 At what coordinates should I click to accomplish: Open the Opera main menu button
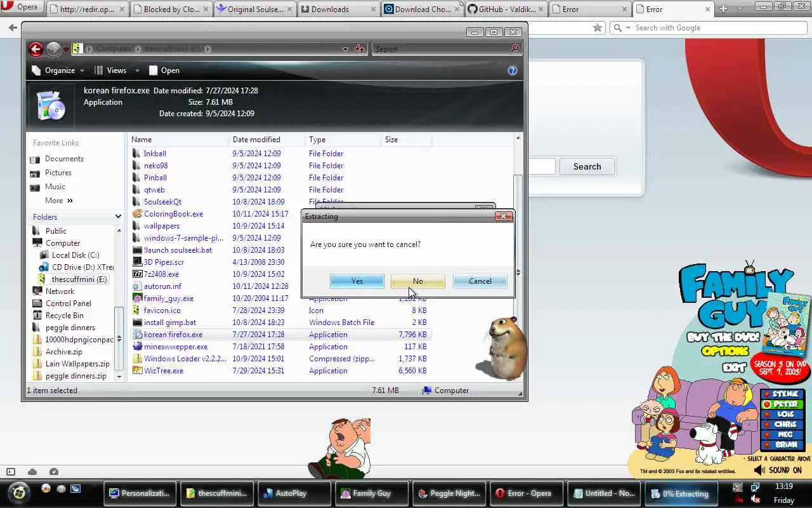tap(22, 7)
